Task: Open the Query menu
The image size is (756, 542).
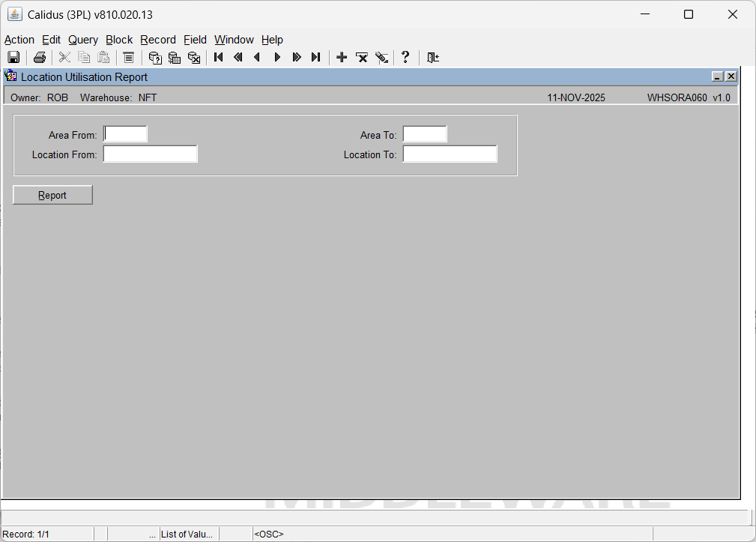Action: point(83,40)
